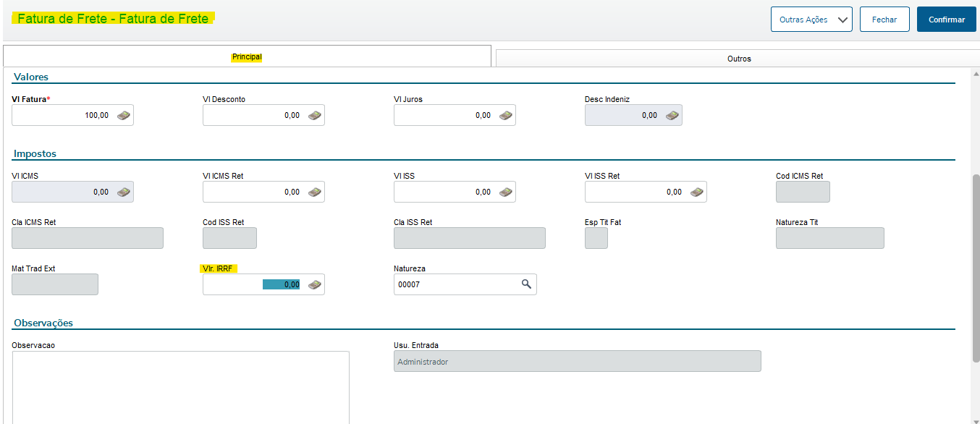Focus the Vl ISS value field

[455, 192]
